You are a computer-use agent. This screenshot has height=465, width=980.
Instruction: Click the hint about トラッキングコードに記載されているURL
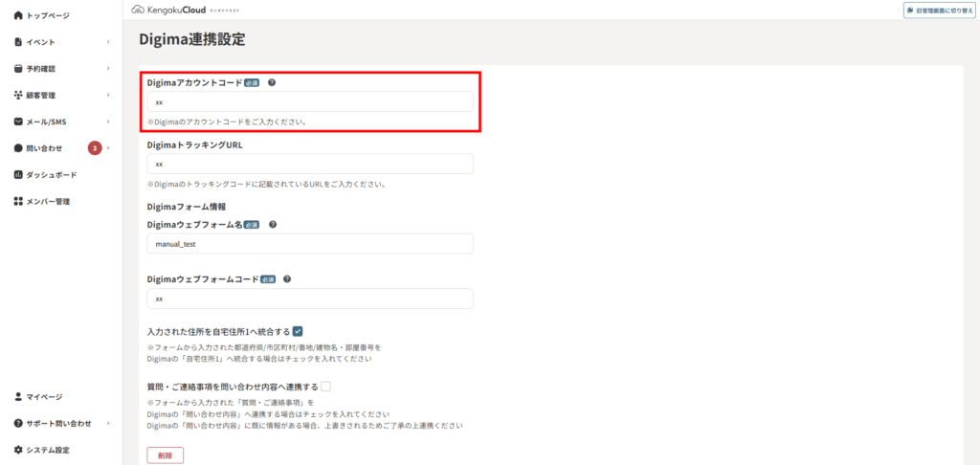coord(266,185)
